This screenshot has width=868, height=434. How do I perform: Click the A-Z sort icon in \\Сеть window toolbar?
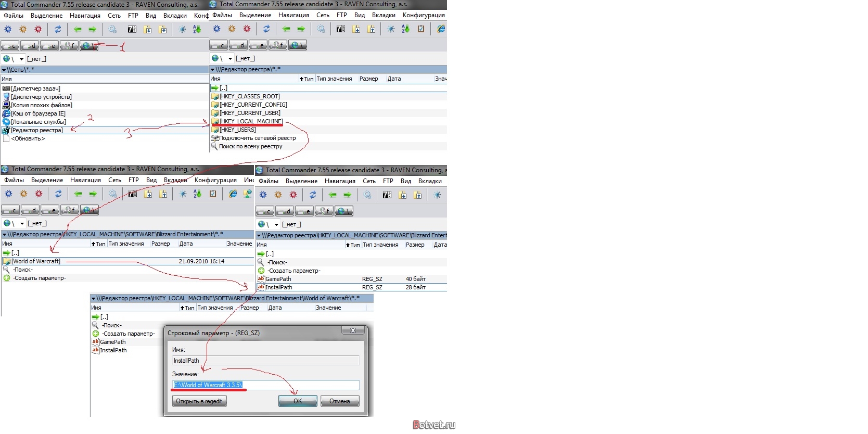pyautogui.click(x=197, y=29)
